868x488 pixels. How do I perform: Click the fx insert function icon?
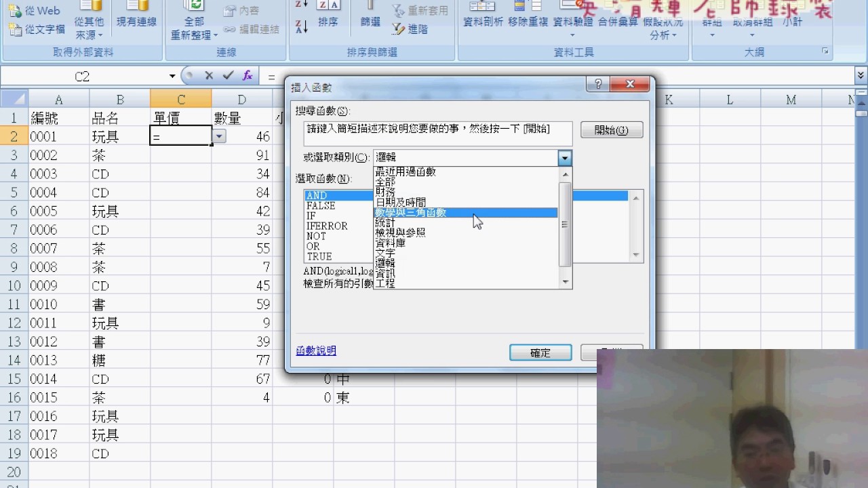(248, 76)
